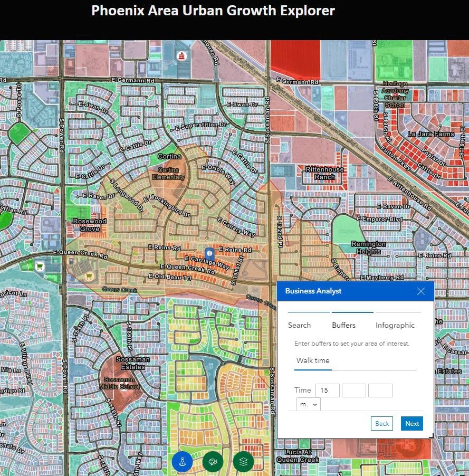Click the Back button

click(x=381, y=423)
